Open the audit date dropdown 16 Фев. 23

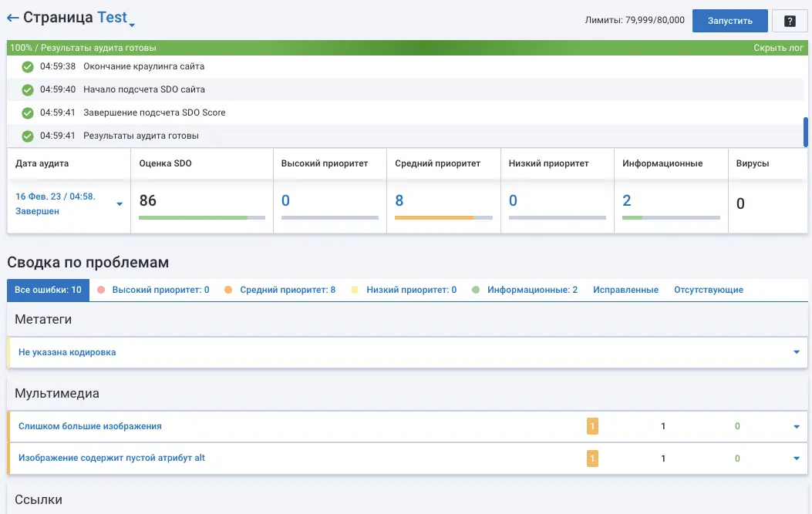pyautogui.click(x=120, y=204)
